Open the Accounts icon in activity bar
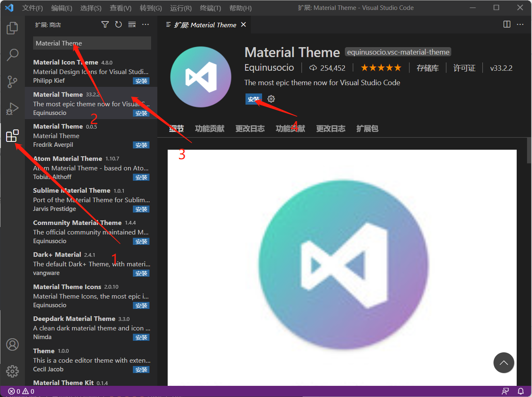 12,344
